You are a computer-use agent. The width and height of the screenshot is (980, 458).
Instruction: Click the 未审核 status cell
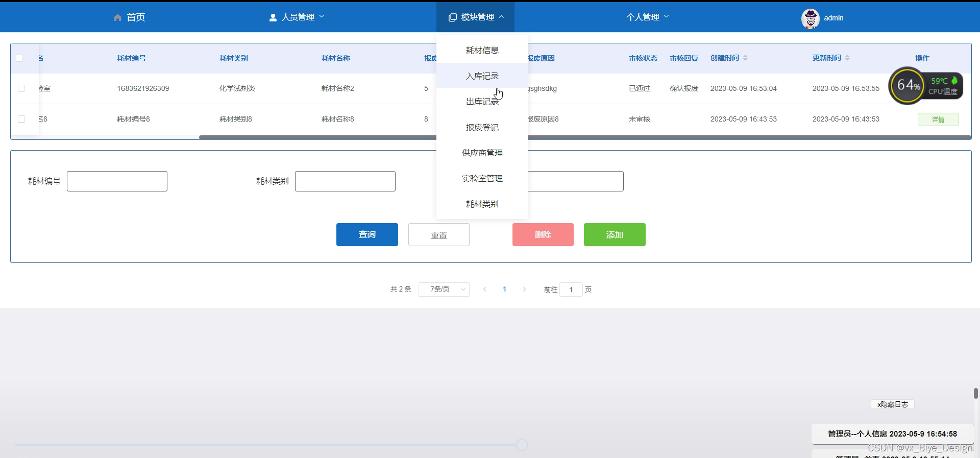(x=640, y=119)
